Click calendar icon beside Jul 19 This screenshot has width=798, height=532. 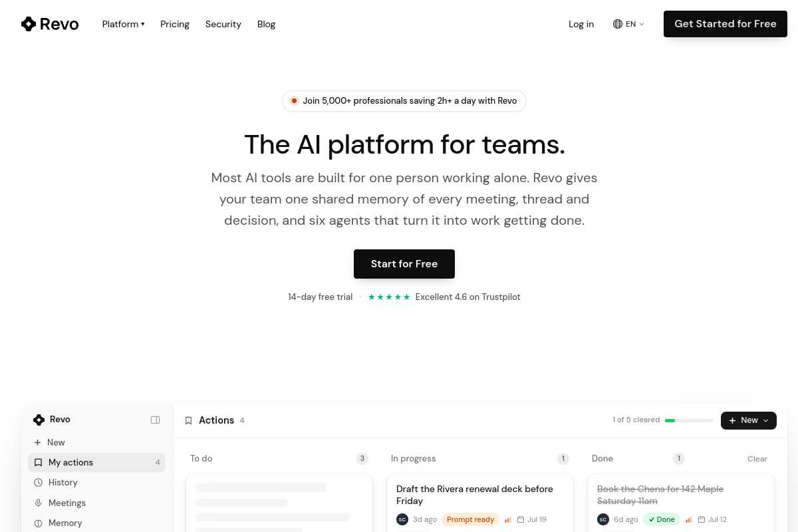pos(521,519)
